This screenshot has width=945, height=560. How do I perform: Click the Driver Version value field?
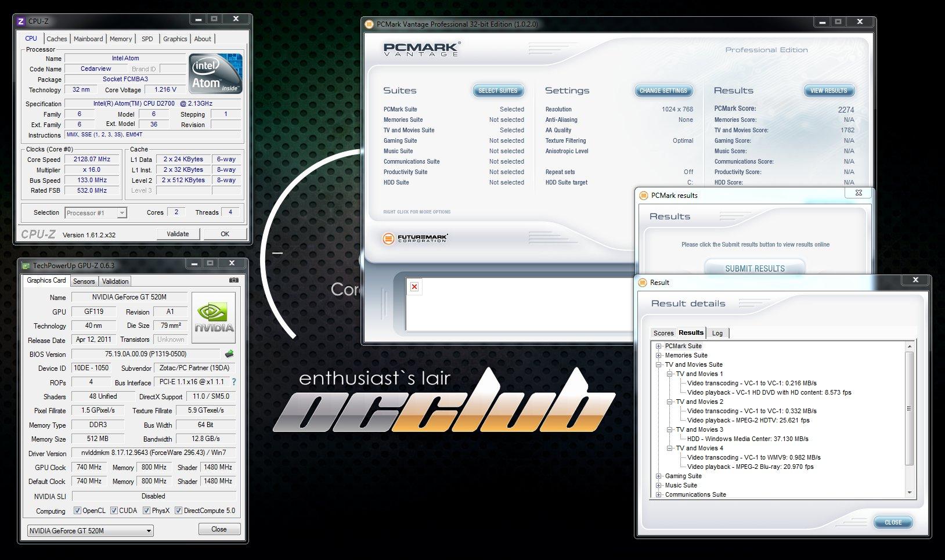(x=154, y=453)
